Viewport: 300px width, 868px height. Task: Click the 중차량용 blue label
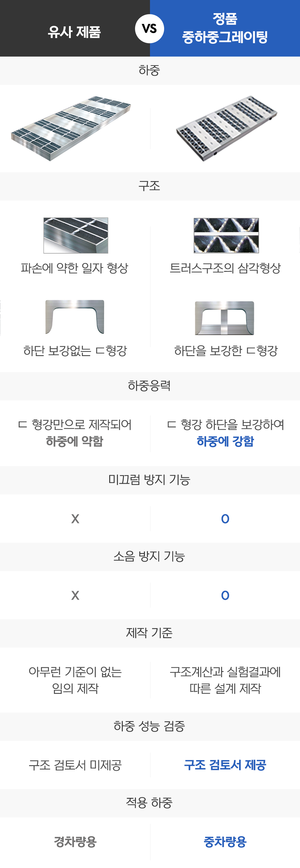click(x=225, y=842)
